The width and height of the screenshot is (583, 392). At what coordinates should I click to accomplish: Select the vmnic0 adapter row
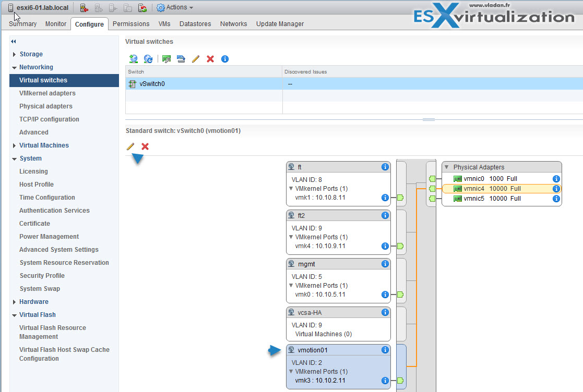[x=501, y=179]
